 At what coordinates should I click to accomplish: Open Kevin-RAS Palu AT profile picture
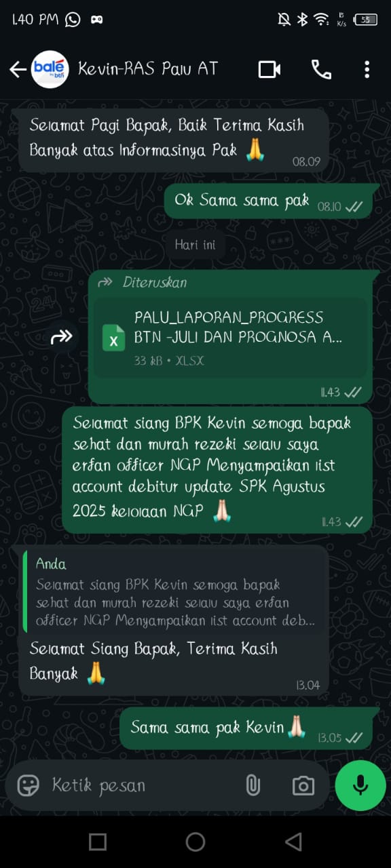pyautogui.click(x=50, y=69)
